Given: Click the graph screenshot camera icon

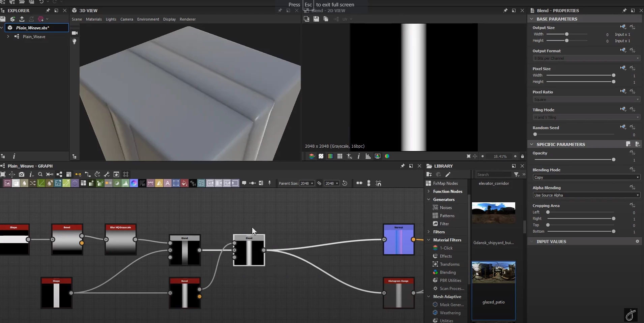Looking at the screenshot, I should [22, 174].
